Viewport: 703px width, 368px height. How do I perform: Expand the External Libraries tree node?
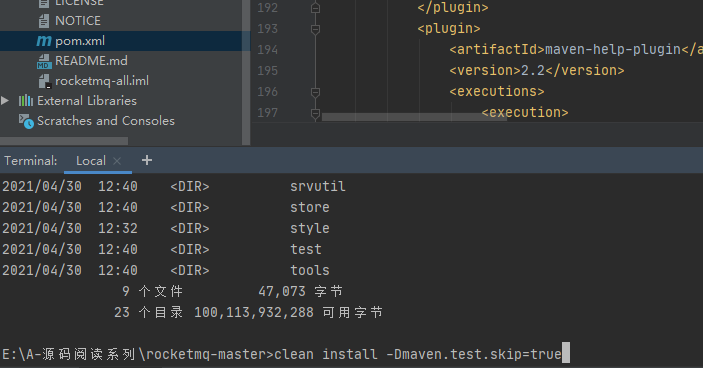(5, 100)
